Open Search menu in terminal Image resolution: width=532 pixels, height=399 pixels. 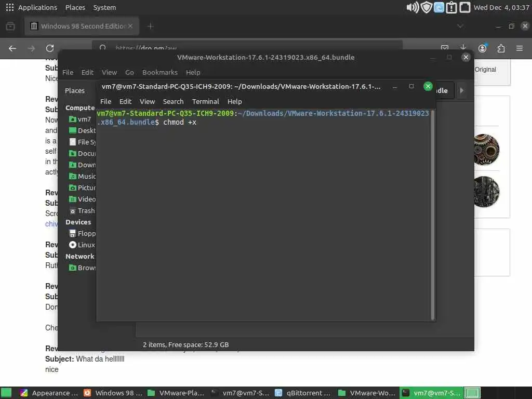point(173,101)
